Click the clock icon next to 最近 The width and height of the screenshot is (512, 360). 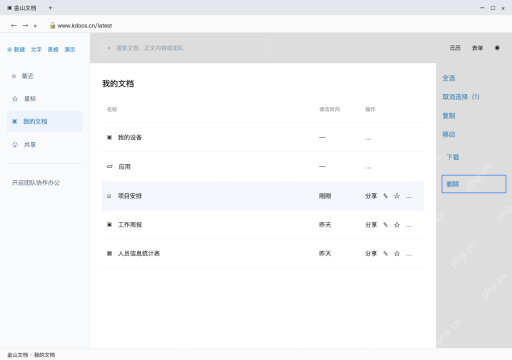point(14,76)
